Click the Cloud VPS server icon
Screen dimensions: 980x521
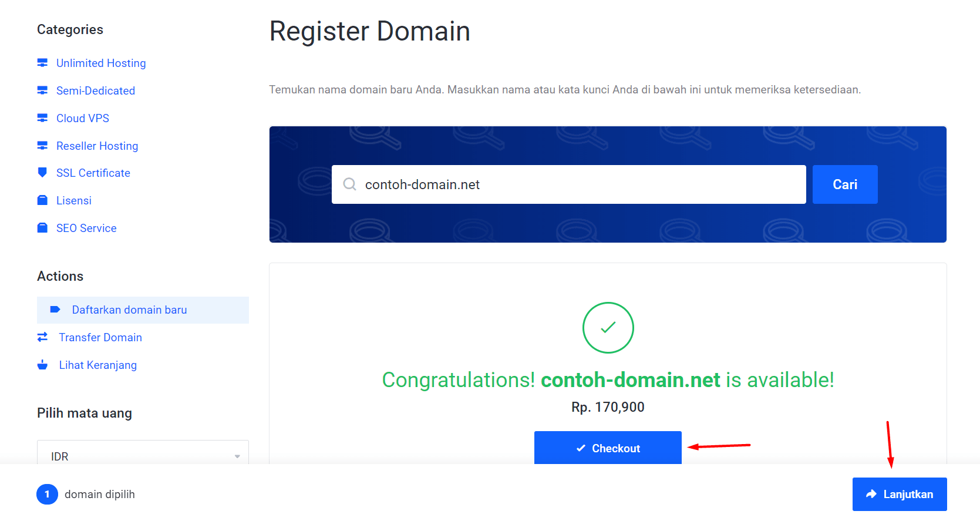tap(42, 118)
